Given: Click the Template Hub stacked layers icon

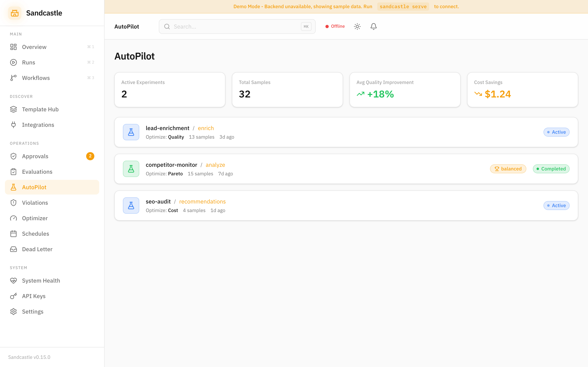Looking at the screenshot, I should [13, 109].
